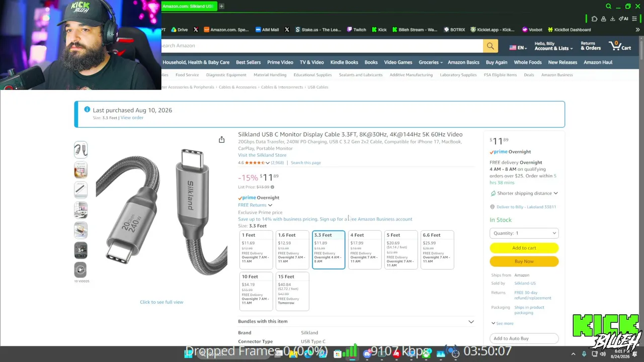644x362 pixels.
Task: Open the KickBot Dashboard bookmark
Action: point(569,30)
